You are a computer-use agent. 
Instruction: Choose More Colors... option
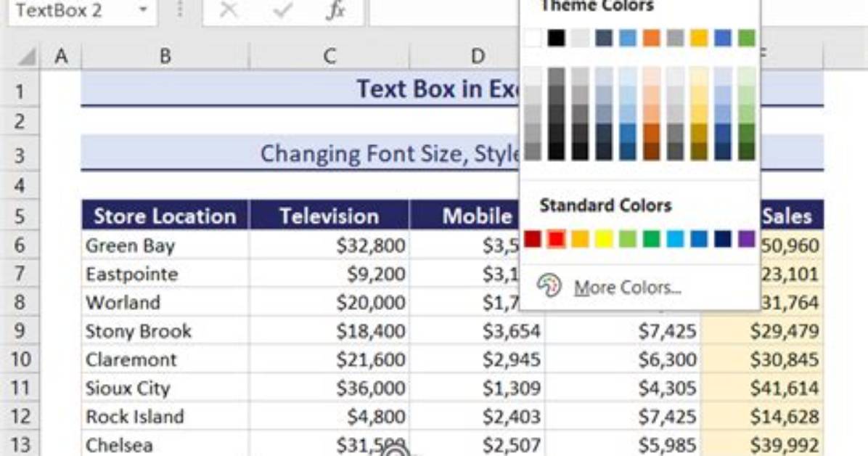(627, 288)
